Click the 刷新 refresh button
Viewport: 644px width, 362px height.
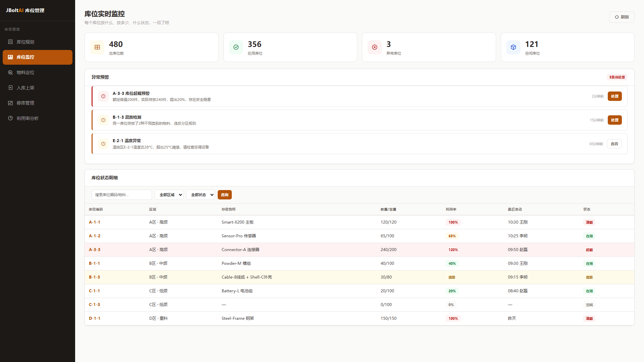tap(622, 17)
